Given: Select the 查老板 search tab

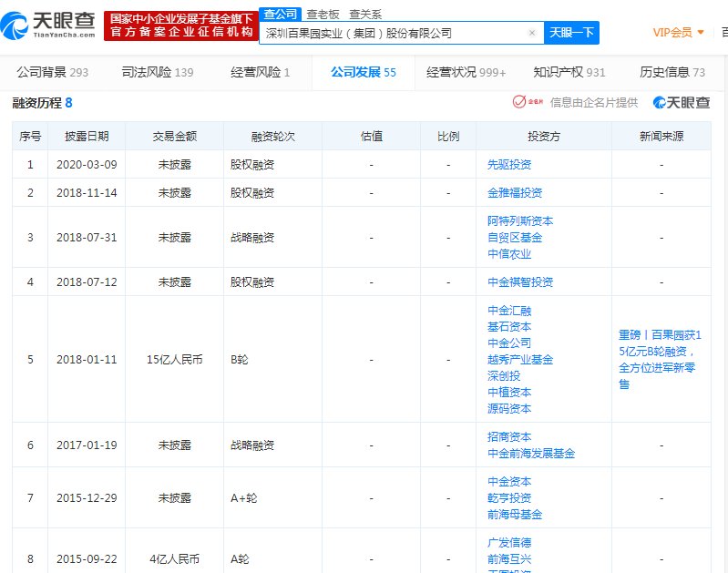Looking at the screenshot, I should pyautogui.click(x=323, y=15).
